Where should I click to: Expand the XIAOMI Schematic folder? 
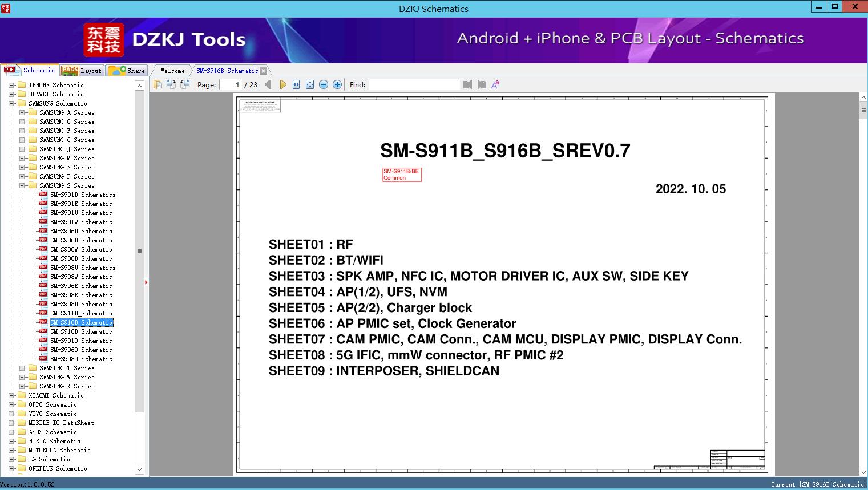11,395
